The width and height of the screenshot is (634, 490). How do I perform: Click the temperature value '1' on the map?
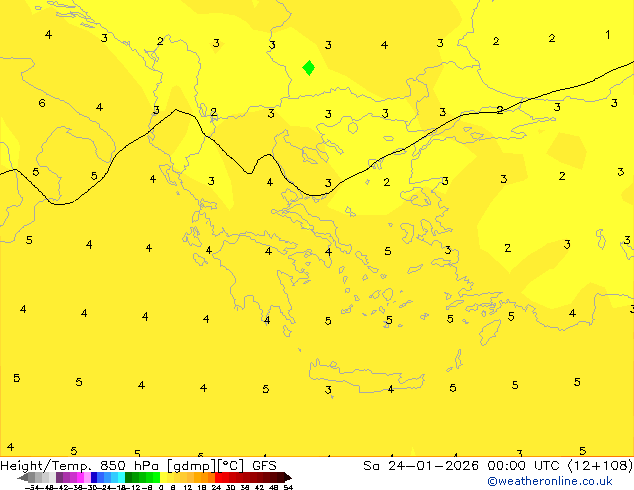pyautogui.click(x=608, y=35)
